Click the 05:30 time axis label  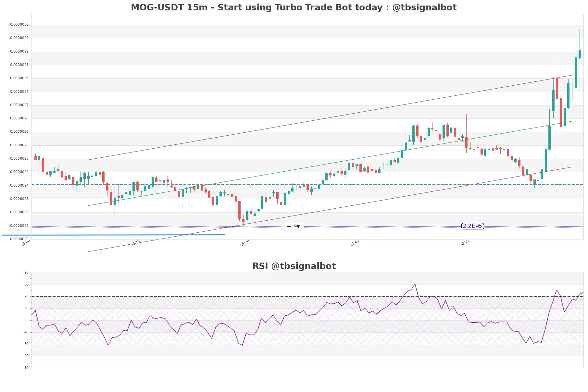245,243
